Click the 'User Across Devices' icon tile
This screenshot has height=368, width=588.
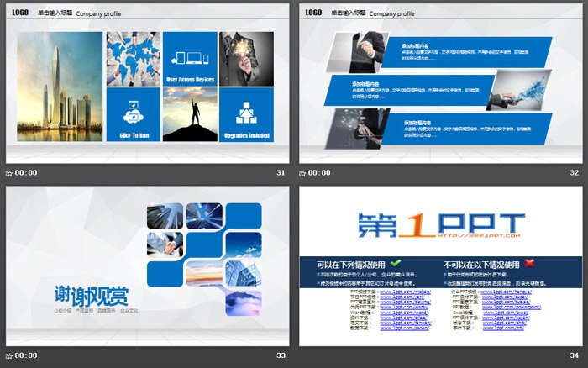(x=190, y=59)
